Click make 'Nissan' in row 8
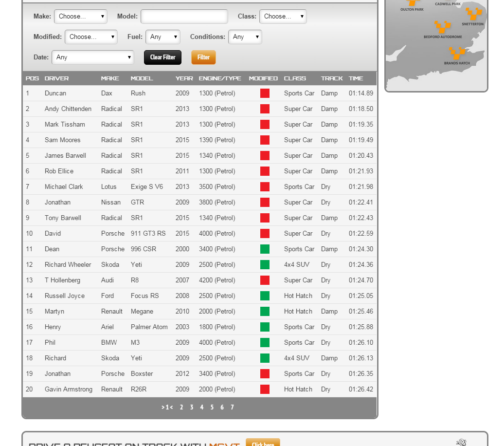 point(111,203)
